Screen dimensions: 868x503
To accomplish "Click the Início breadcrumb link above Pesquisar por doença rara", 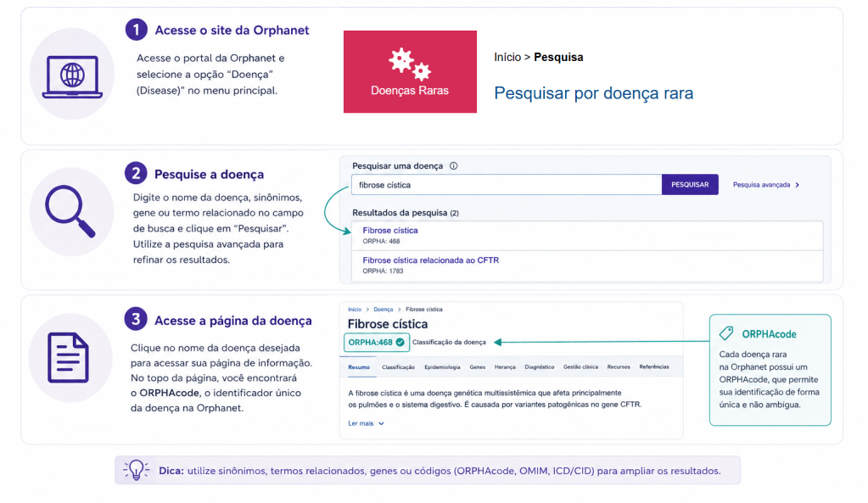I will (x=507, y=57).
